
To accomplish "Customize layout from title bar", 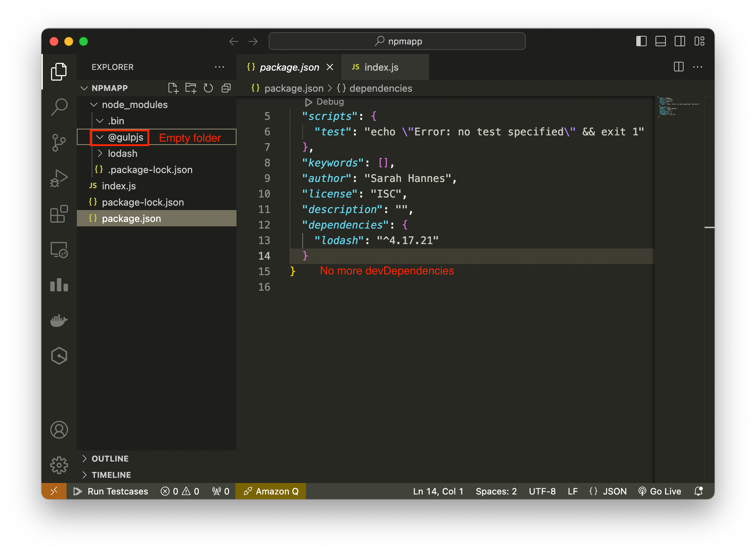I will tap(699, 41).
